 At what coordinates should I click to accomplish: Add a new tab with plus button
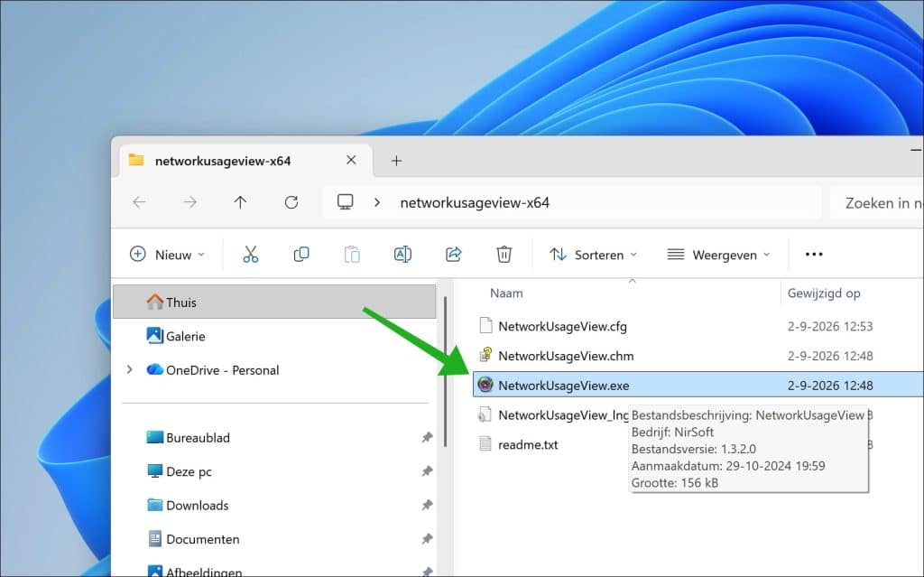(397, 161)
